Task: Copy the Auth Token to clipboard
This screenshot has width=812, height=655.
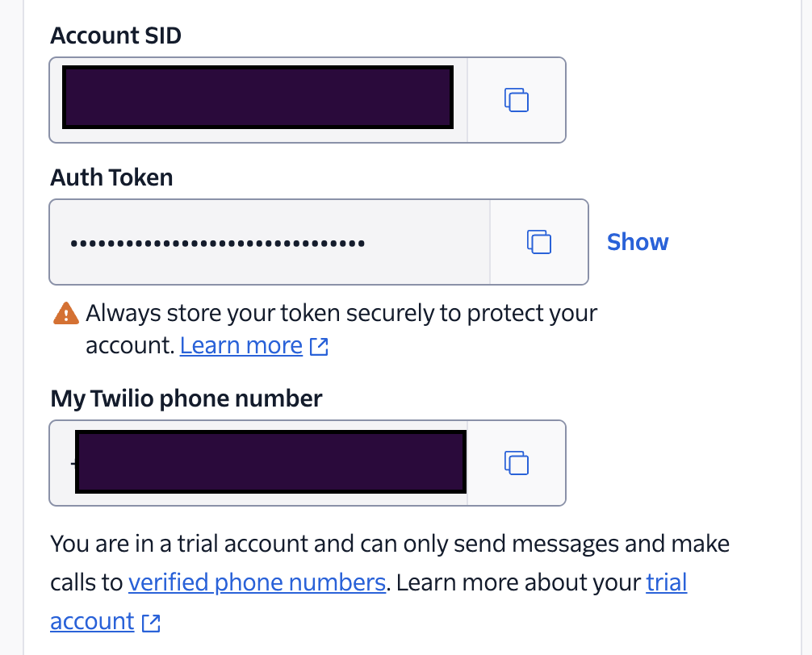Action: (x=539, y=242)
